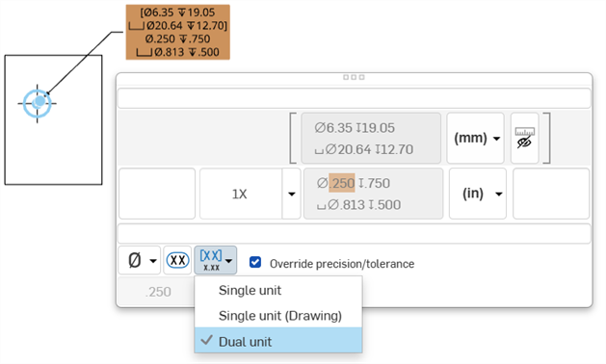
Task: Select Single unit menu option
Action: click(278, 290)
